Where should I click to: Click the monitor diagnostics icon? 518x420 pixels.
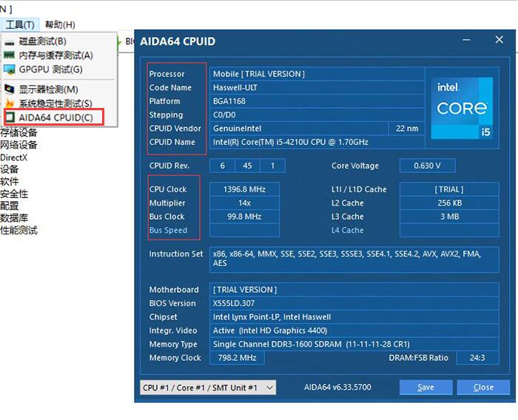tap(9, 89)
